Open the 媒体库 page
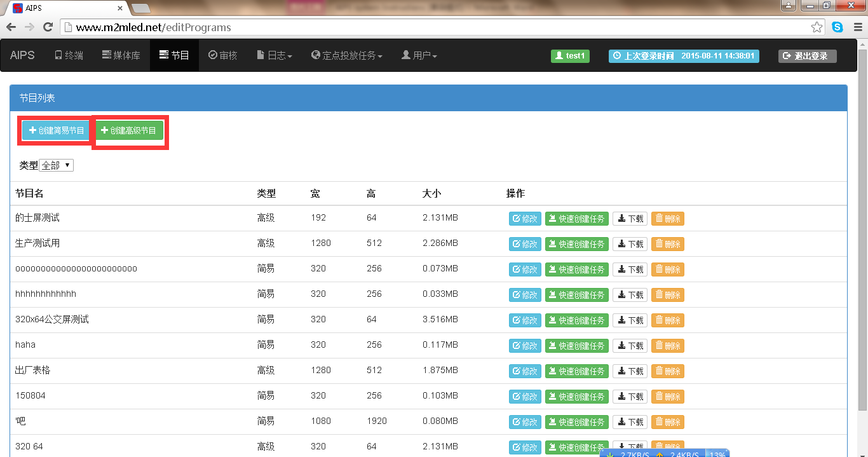Image resolution: width=868 pixels, height=457 pixels. pyautogui.click(x=121, y=55)
